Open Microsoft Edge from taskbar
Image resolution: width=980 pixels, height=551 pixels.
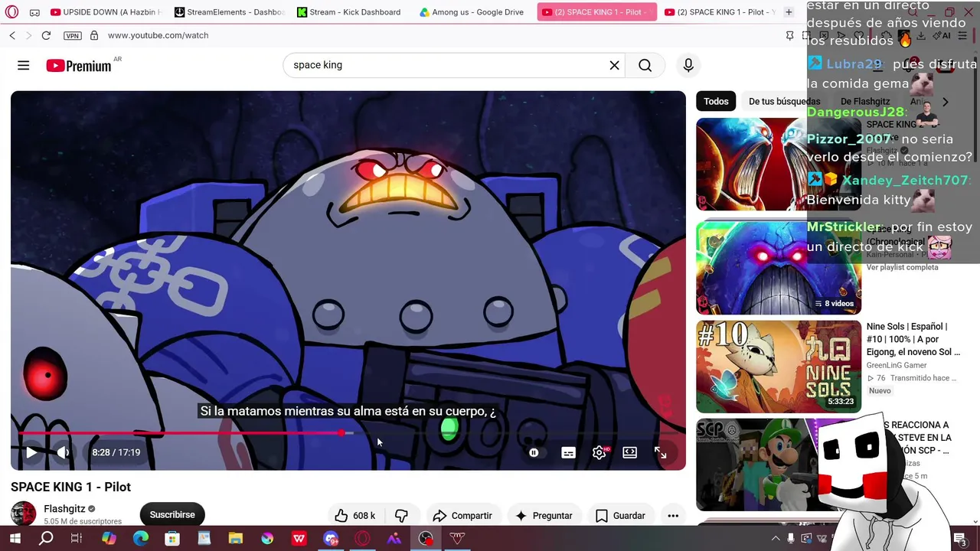point(141,539)
